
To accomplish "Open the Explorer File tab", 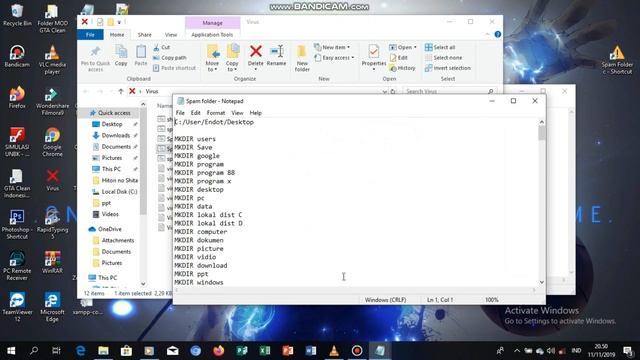I will (x=90, y=35).
